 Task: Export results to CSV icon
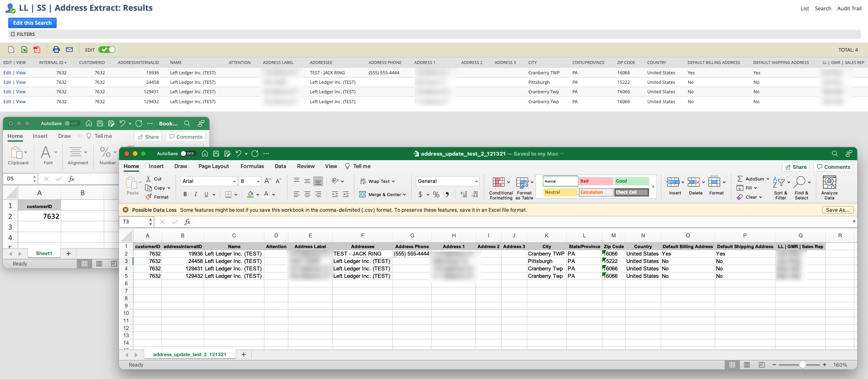pos(11,50)
